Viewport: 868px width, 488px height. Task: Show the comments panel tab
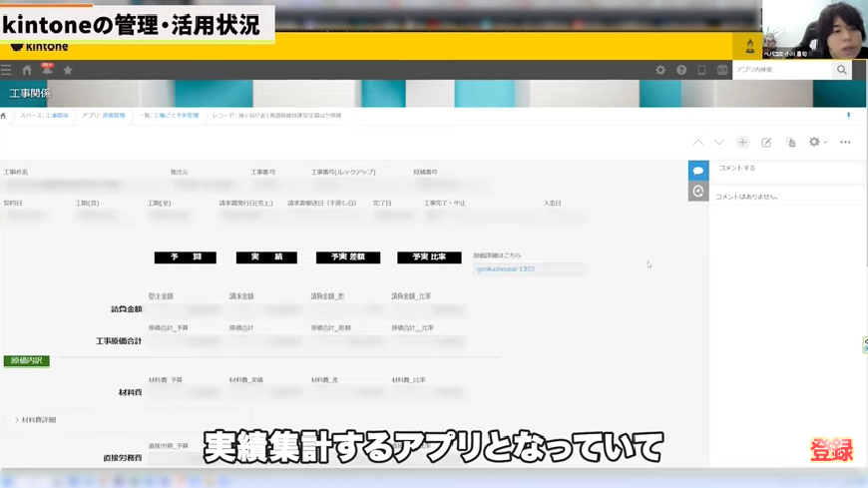pyautogui.click(x=698, y=171)
